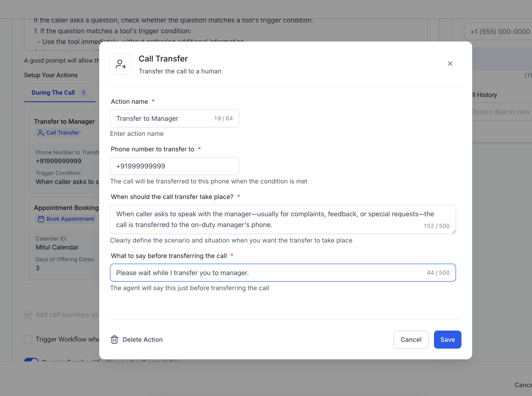This screenshot has width=532, height=396.
Task: Cancel editing the call transfer
Action: point(411,339)
